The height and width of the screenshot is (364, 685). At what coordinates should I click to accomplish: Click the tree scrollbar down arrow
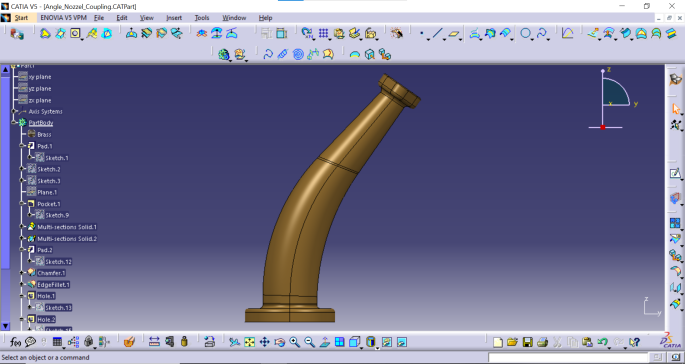click(5, 326)
